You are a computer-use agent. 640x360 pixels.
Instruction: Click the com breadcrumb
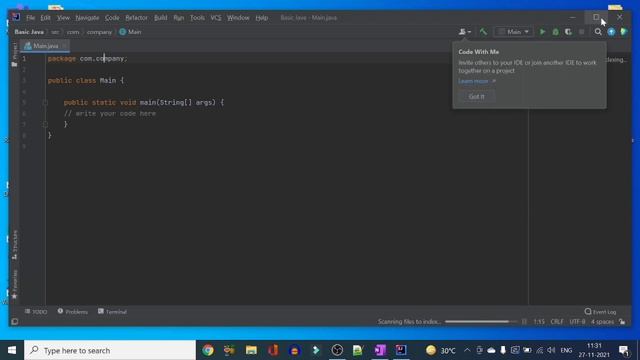click(73, 32)
